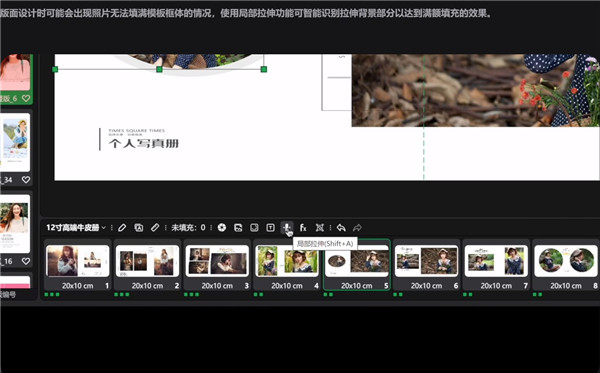Click the replace image icon in toolbar

click(x=238, y=228)
